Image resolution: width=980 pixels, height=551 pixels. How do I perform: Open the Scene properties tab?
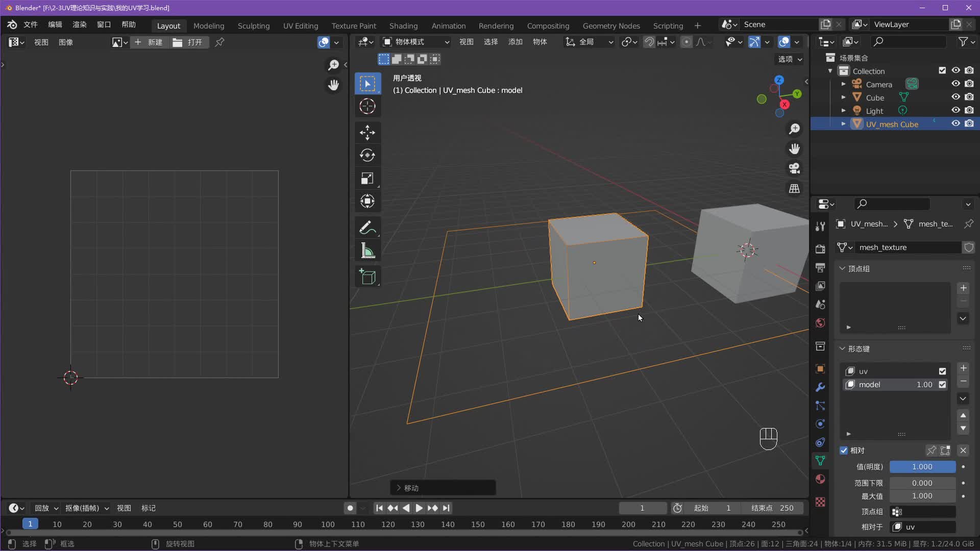[820, 305]
